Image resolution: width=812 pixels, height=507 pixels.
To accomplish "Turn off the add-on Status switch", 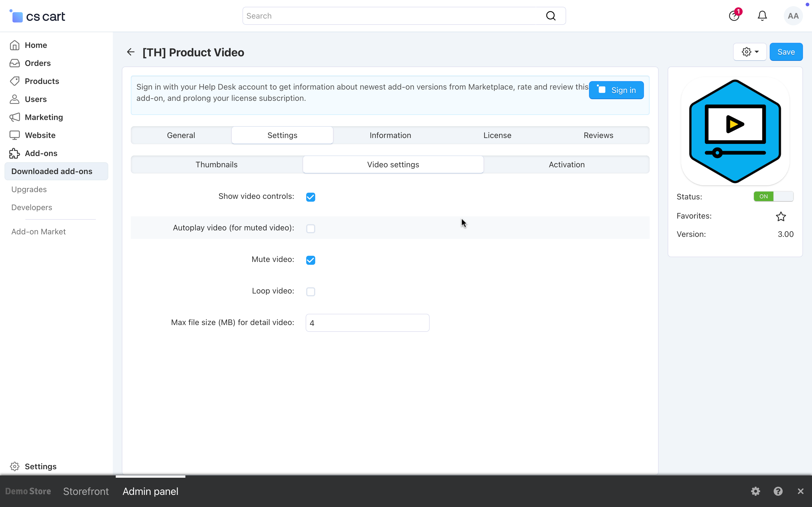I will (x=773, y=197).
